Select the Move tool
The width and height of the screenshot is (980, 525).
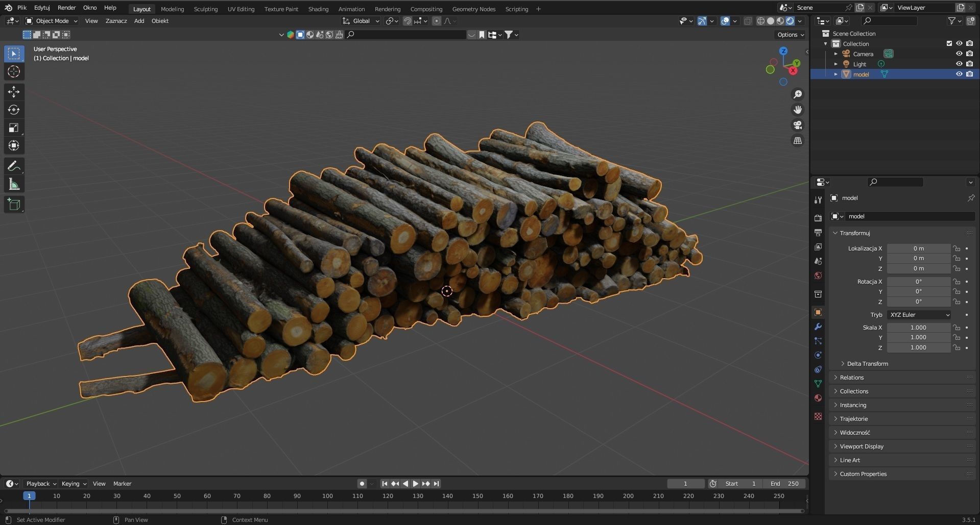point(14,92)
